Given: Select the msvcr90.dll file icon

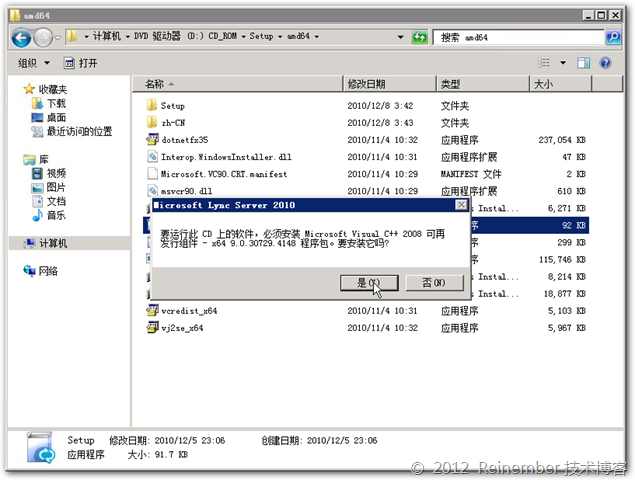Looking at the screenshot, I should pyautogui.click(x=152, y=190).
